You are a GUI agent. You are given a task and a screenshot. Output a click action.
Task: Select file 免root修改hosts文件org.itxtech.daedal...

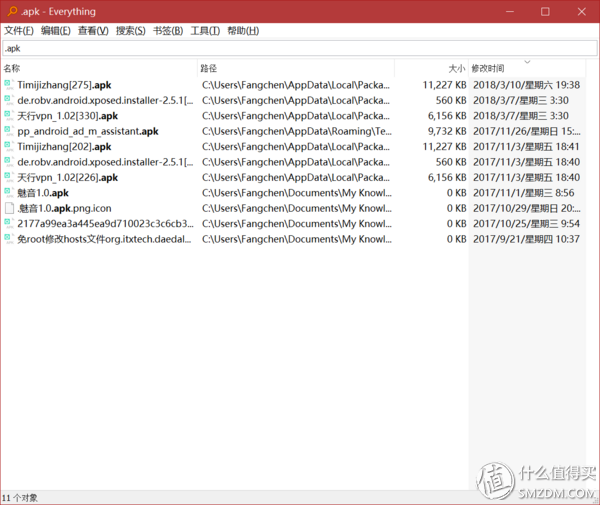tap(104, 239)
